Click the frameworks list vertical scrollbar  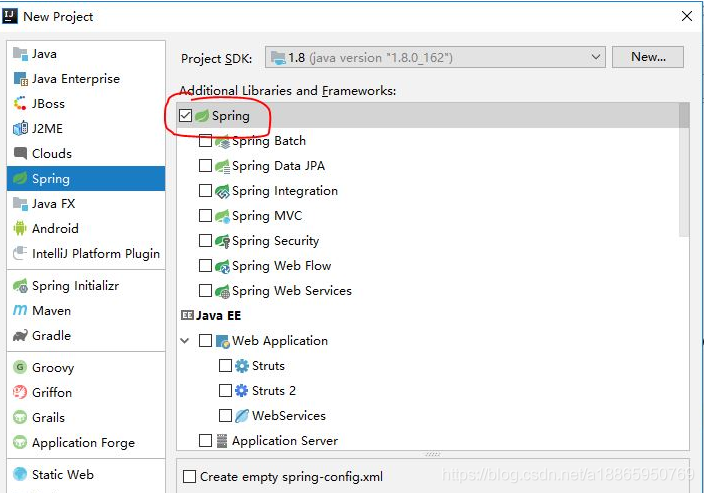pos(684,168)
